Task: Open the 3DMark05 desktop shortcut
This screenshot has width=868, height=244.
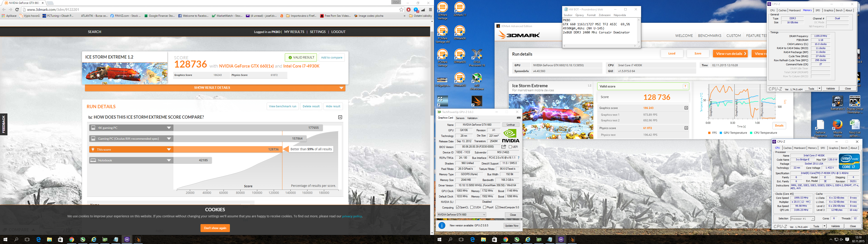Action: [x=460, y=56]
